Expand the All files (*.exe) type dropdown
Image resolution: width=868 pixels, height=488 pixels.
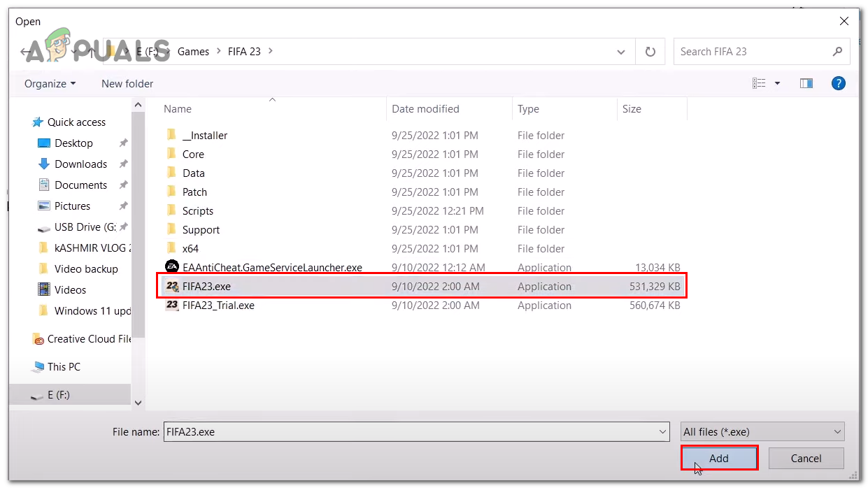pyautogui.click(x=762, y=432)
